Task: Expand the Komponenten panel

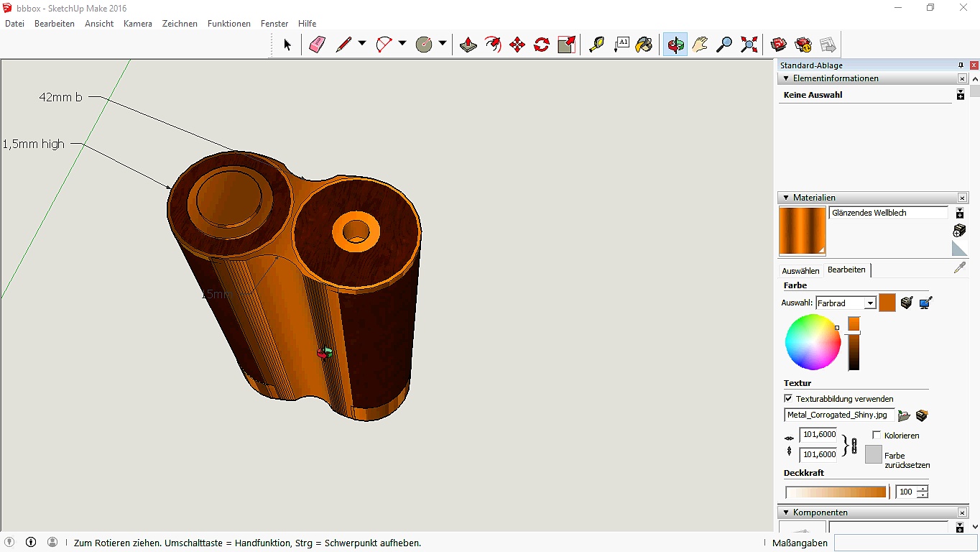Action: point(786,512)
